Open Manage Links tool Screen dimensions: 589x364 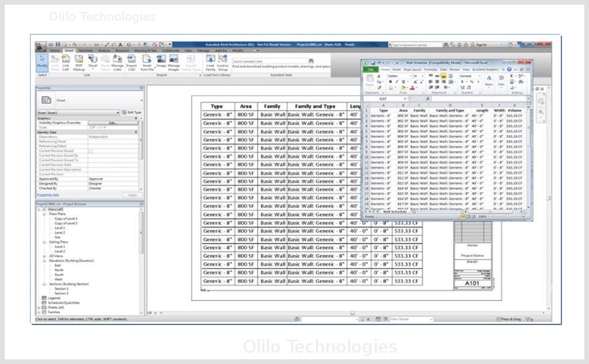pyautogui.click(x=117, y=62)
